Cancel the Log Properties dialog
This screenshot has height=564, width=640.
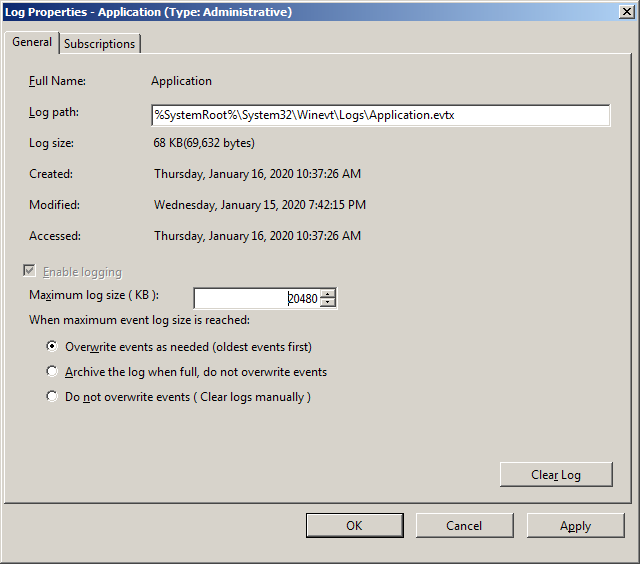pyautogui.click(x=464, y=526)
